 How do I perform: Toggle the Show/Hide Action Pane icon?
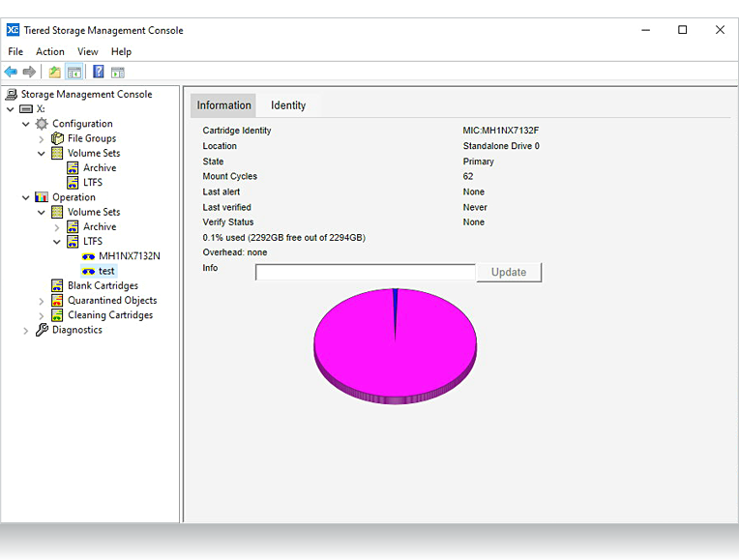coord(117,73)
